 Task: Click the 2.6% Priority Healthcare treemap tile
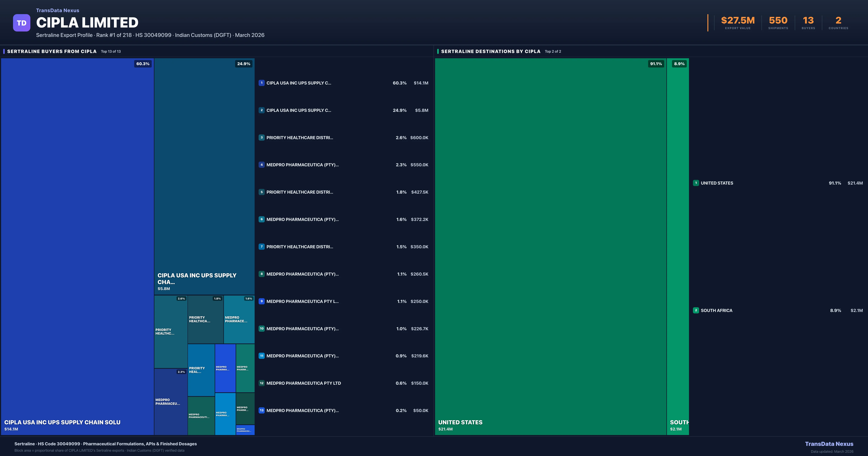pos(171,332)
